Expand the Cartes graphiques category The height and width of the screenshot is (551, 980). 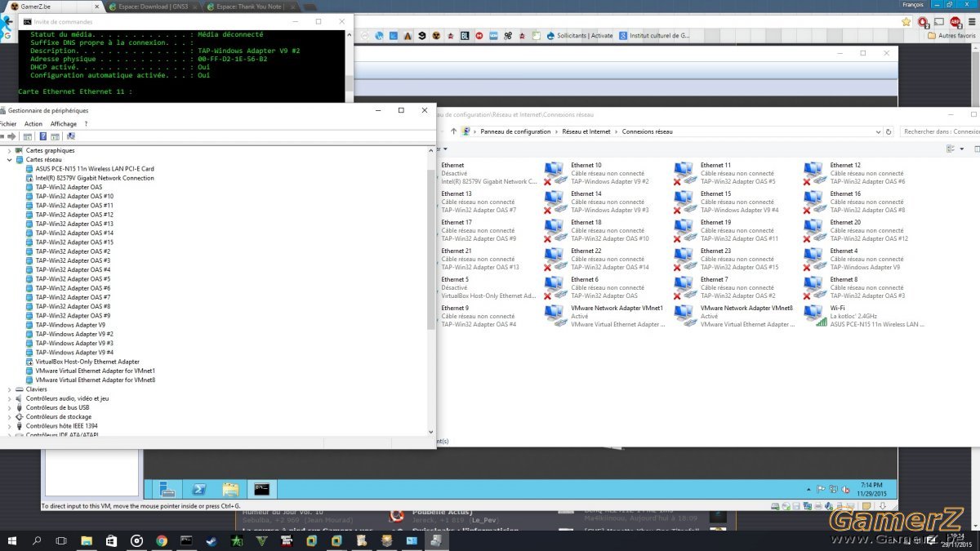(10, 150)
